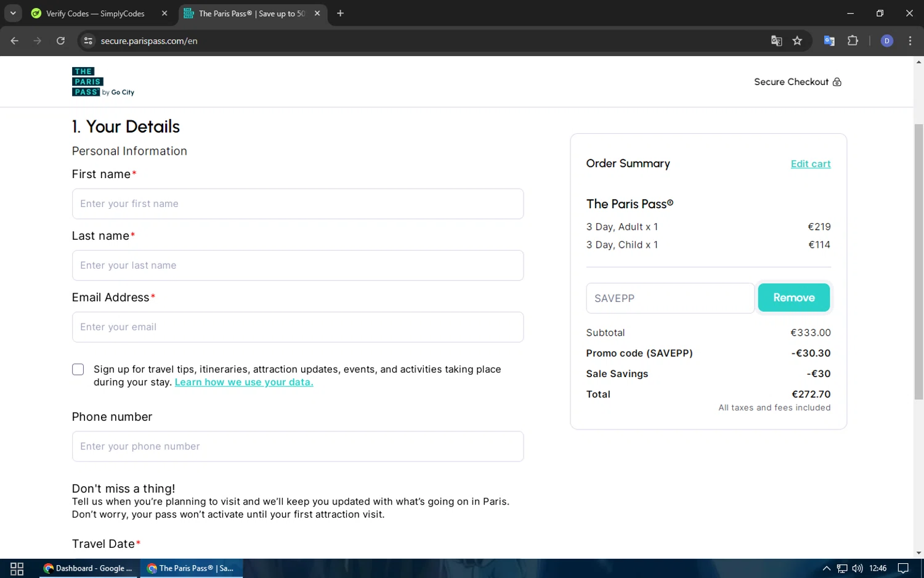The width and height of the screenshot is (924, 578).
Task: Click the scrollbar down arrow
Action: click(918, 553)
